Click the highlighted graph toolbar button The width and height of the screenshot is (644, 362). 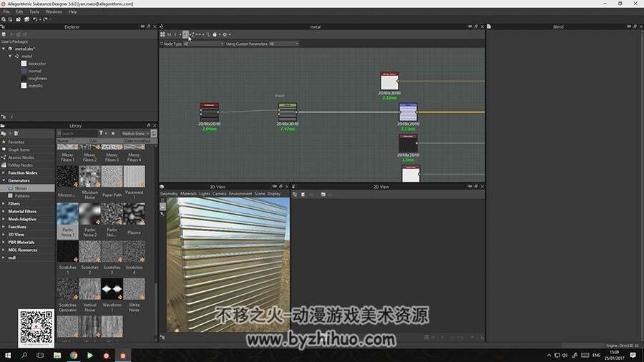(x=185, y=34)
